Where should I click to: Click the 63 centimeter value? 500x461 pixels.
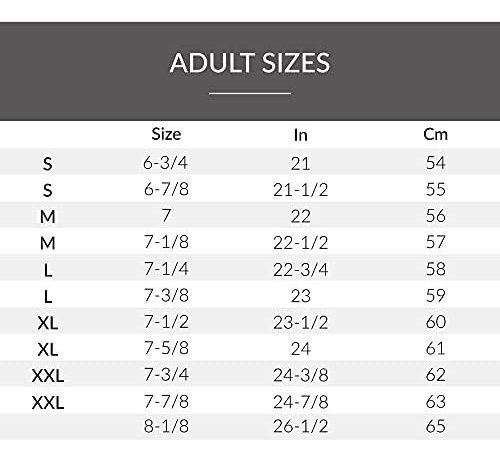pyautogui.click(x=435, y=402)
